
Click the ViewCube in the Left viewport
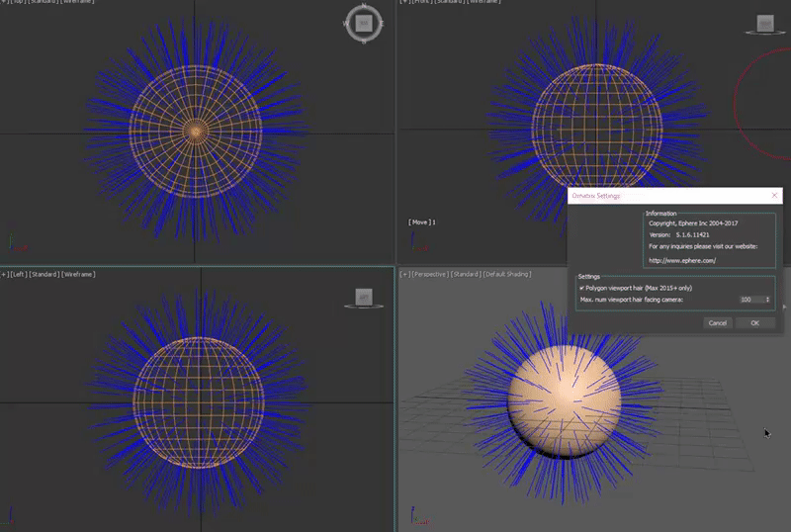pos(363,297)
